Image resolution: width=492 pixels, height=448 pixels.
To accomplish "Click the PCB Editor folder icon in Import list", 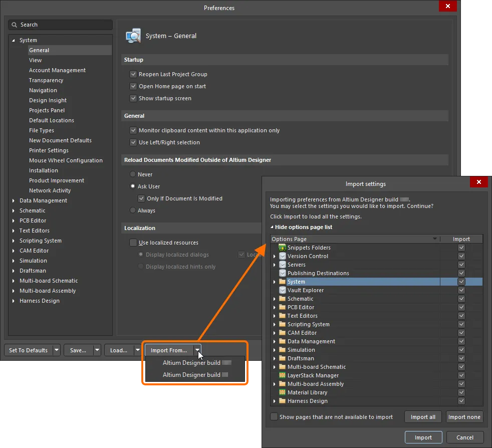I will (x=282, y=307).
